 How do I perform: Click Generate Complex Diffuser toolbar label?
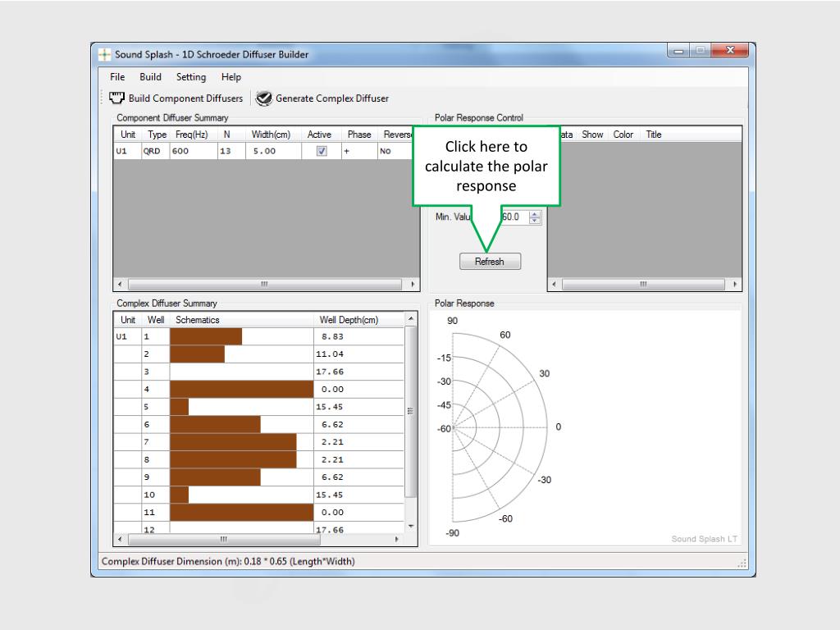pos(332,98)
